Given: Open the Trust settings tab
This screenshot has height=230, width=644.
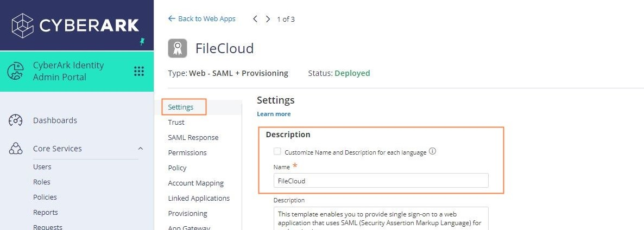Looking at the screenshot, I should 176,123.
